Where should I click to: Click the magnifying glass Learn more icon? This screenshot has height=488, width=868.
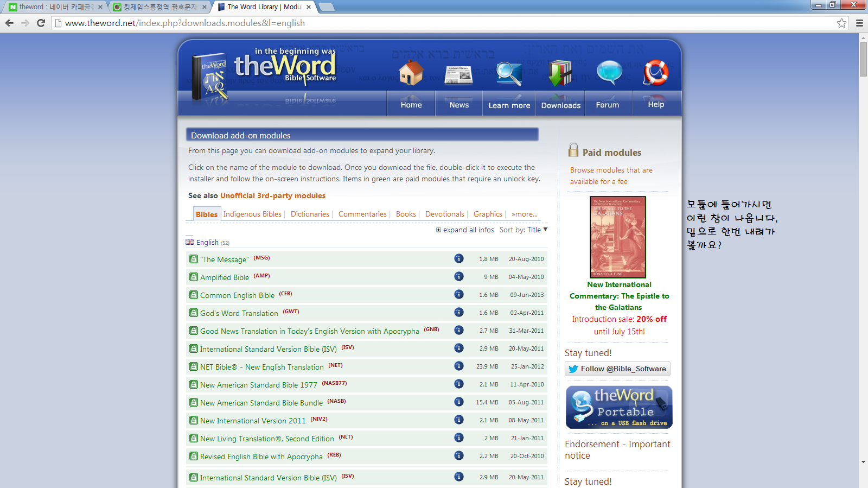tap(509, 74)
